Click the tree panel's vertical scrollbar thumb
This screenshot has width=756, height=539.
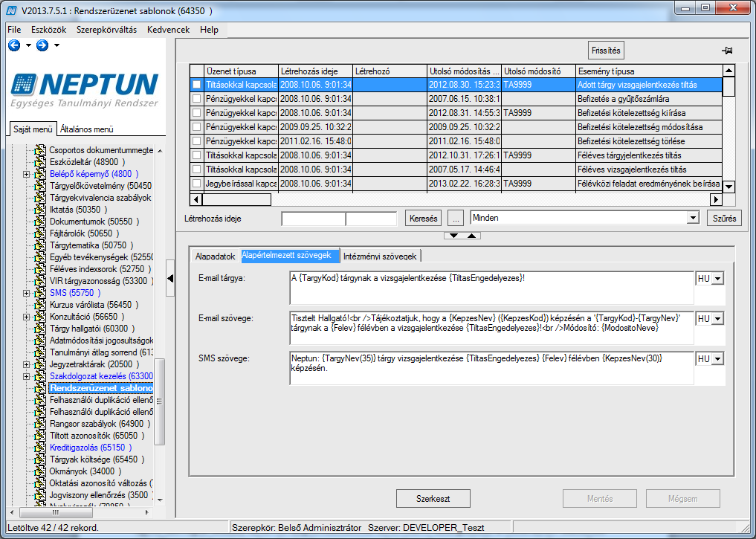[159, 401]
